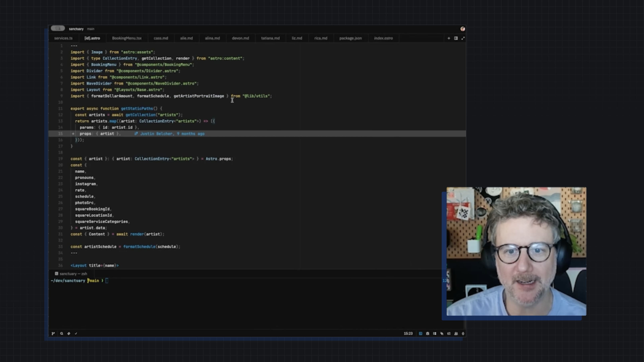Open the diagnostics checkmark status icon
Viewport: 644px width, 362px height.
(x=76, y=333)
